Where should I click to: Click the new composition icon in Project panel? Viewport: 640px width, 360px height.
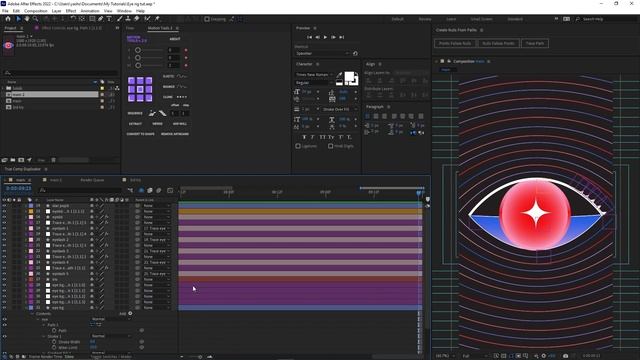pyautogui.click(x=21, y=160)
